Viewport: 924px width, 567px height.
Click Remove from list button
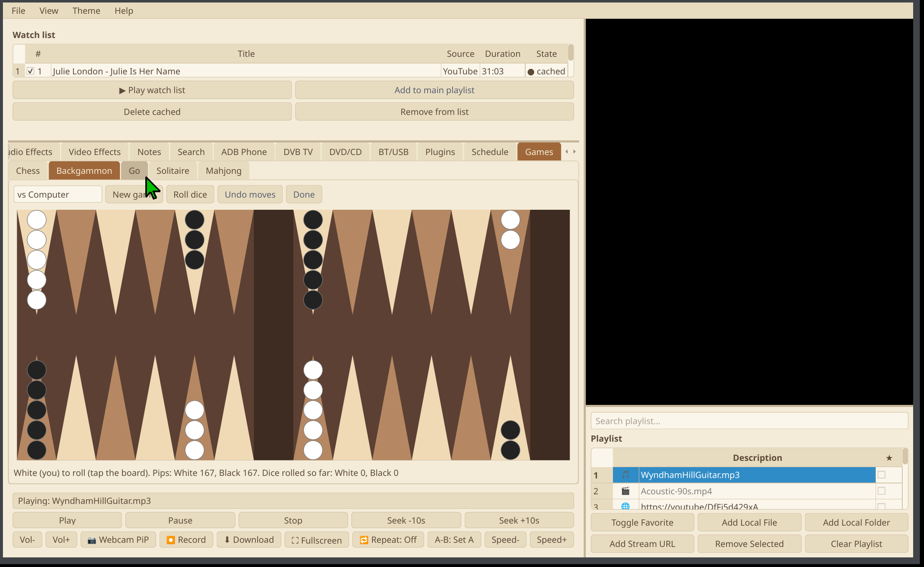pos(434,112)
